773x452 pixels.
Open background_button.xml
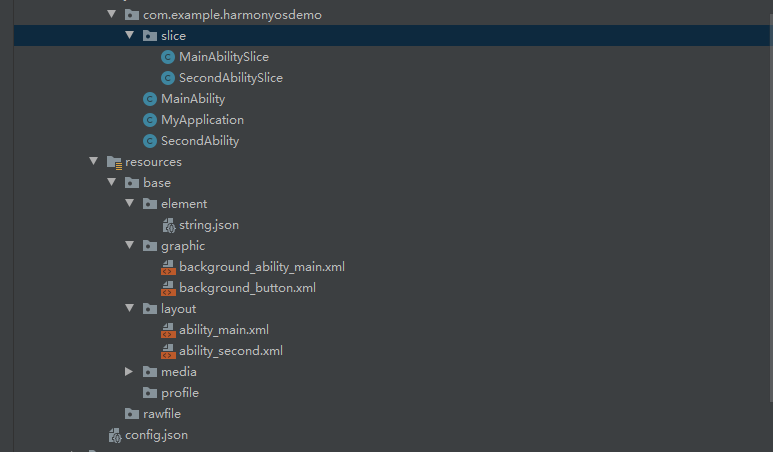tap(247, 288)
